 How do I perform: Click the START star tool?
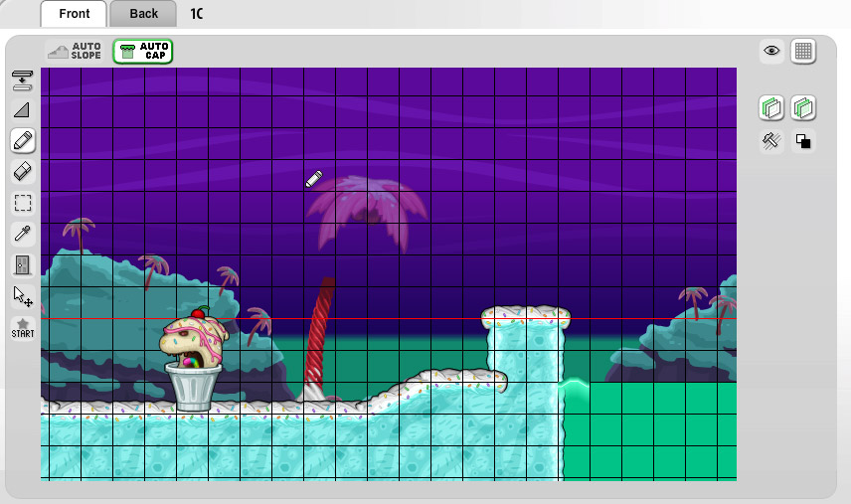[22, 328]
